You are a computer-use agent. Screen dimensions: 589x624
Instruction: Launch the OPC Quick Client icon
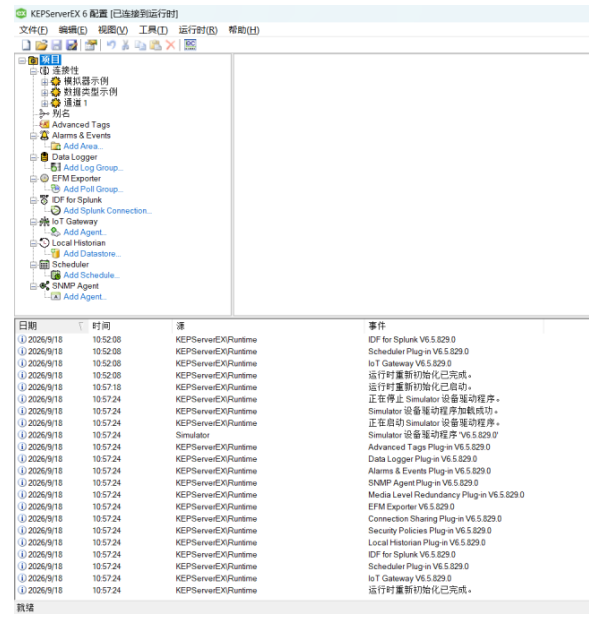pos(190,45)
